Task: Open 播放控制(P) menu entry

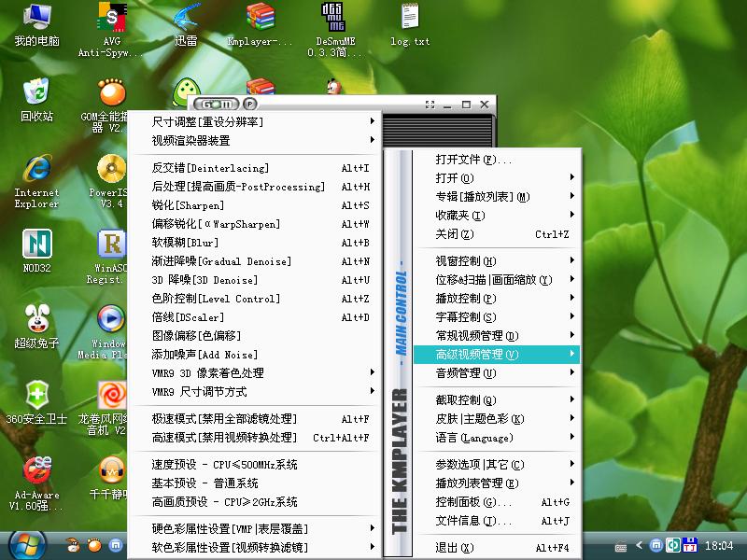Action: click(x=497, y=298)
